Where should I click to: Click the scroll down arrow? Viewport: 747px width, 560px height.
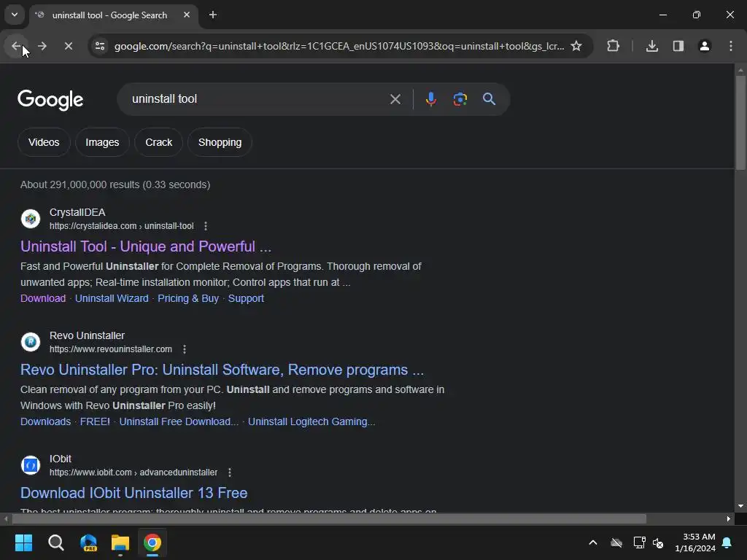pos(740,506)
